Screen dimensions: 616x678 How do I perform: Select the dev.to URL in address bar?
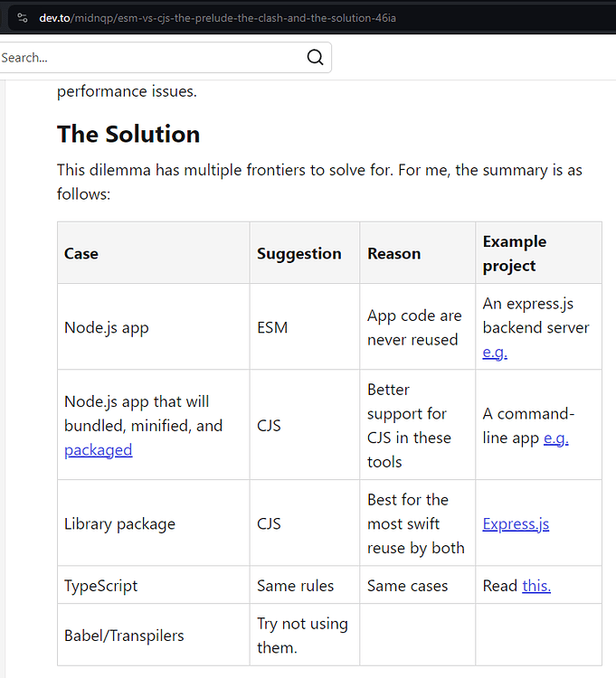pos(218,18)
